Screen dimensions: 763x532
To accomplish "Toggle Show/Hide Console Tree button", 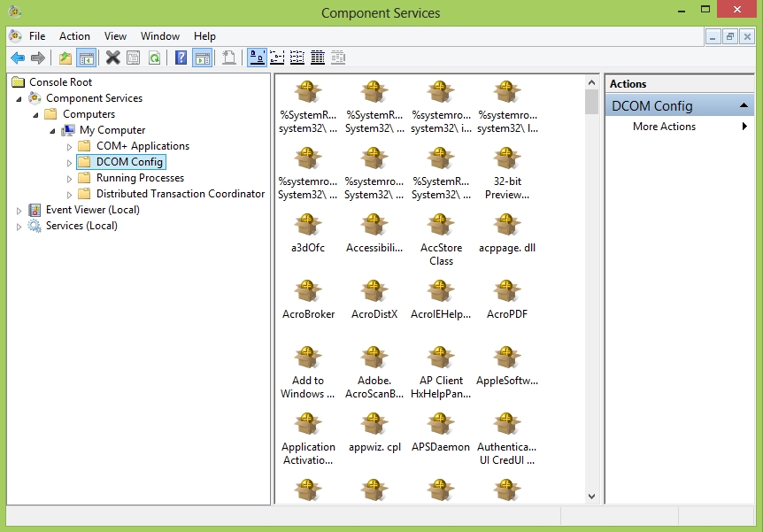I will (x=86, y=58).
